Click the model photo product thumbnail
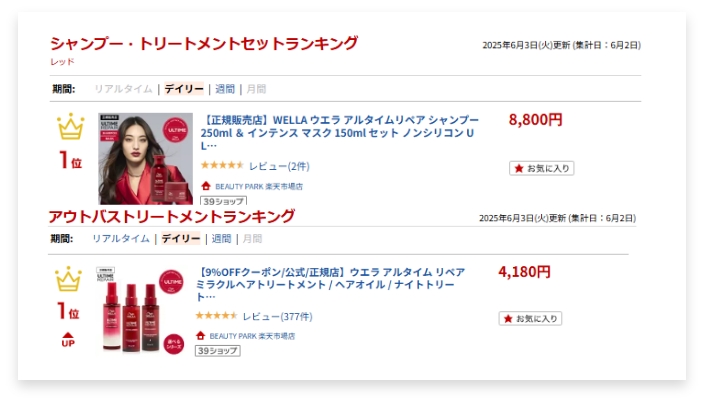Image resolution: width=704 pixels, height=404 pixels. click(x=145, y=158)
